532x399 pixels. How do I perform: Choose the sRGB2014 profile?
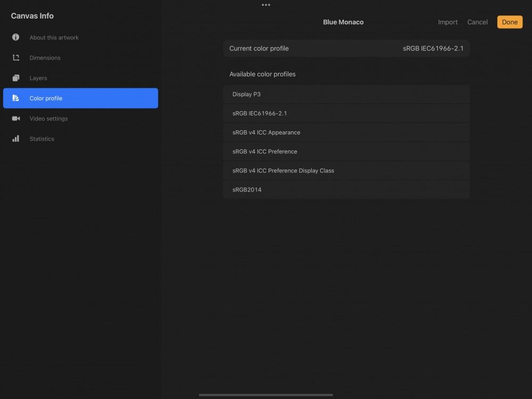click(x=346, y=189)
